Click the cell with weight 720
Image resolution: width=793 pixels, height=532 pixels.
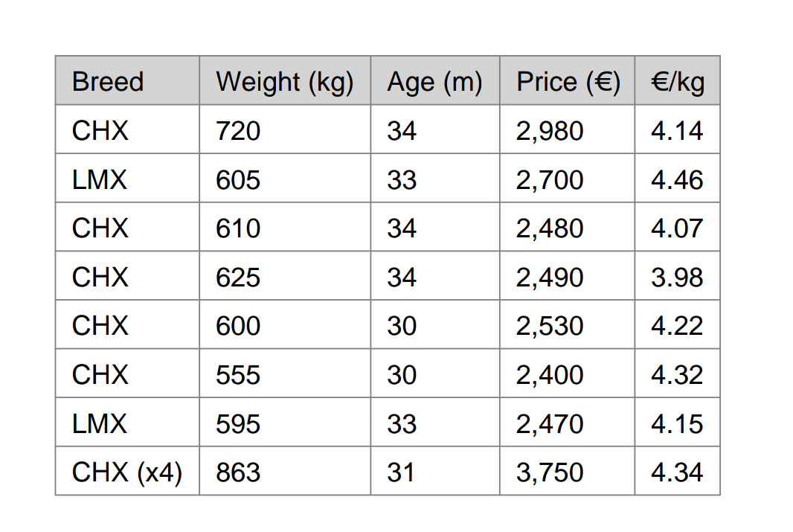tap(285, 129)
